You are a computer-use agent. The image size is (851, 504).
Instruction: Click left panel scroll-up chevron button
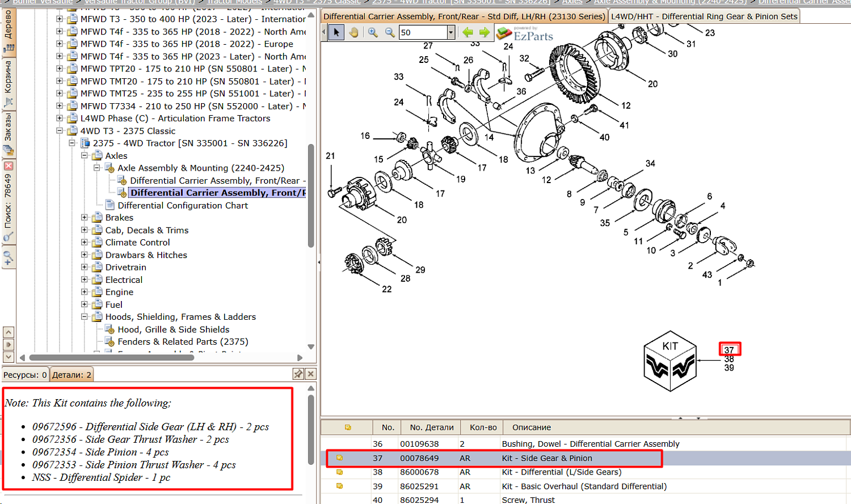(9, 332)
